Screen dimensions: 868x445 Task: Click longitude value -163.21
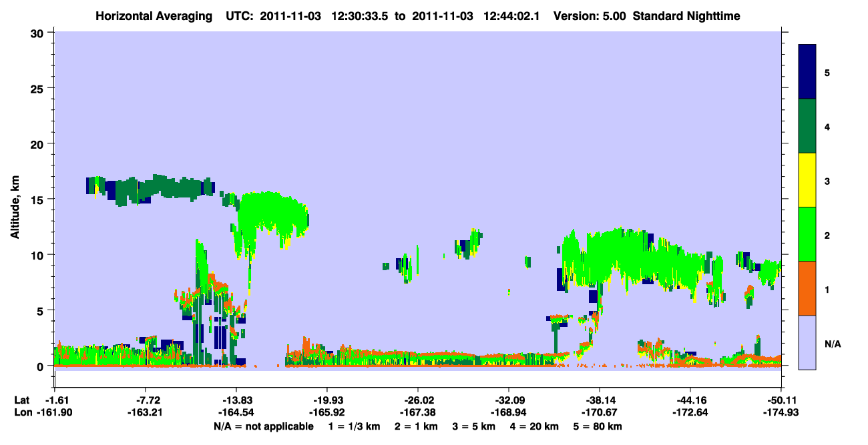145,412
